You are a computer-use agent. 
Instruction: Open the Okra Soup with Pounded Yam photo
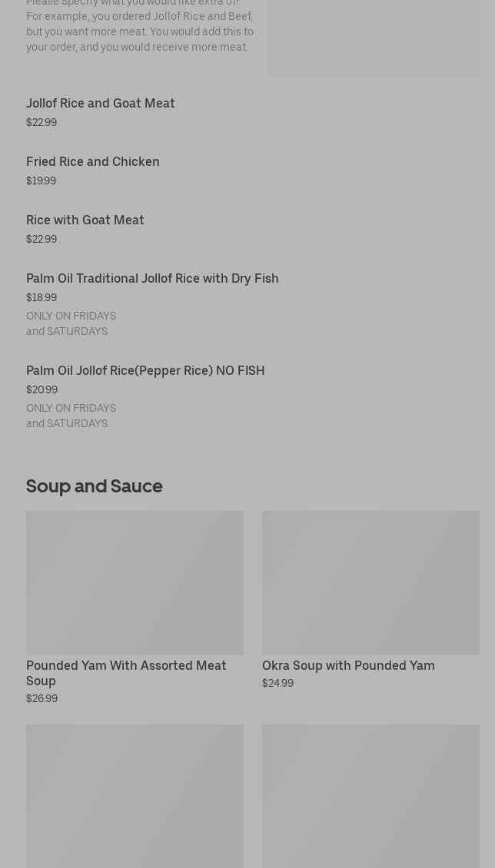[x=370, y=583]
